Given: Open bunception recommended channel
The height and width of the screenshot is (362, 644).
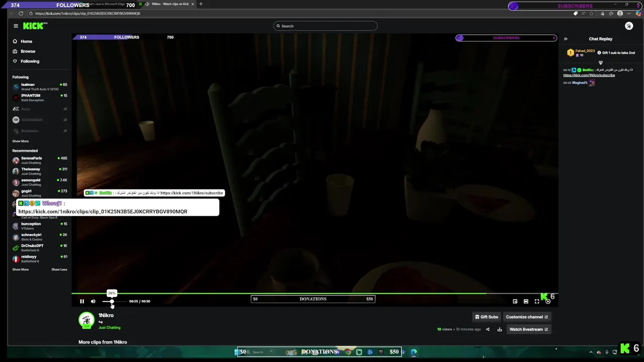Looking at the screenshot, I should click(40, 226).
